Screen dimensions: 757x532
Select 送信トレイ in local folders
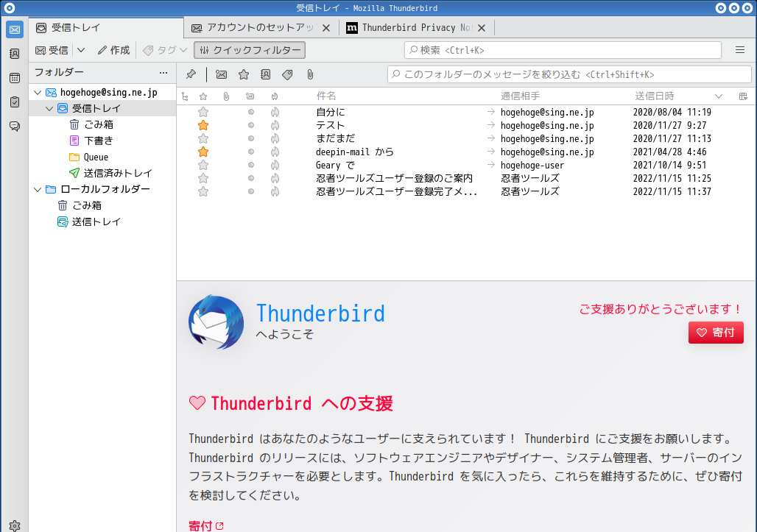click(x=102, y=221)
